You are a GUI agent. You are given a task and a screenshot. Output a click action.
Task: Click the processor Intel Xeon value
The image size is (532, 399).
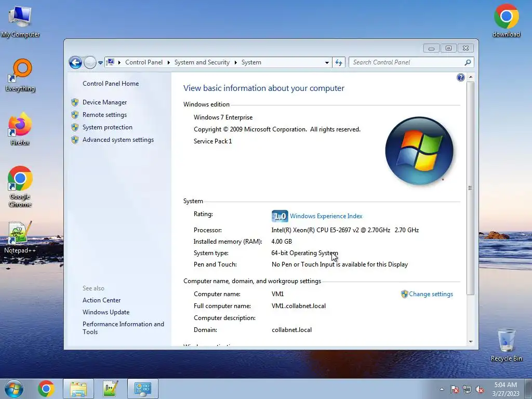tap(345, 230)
